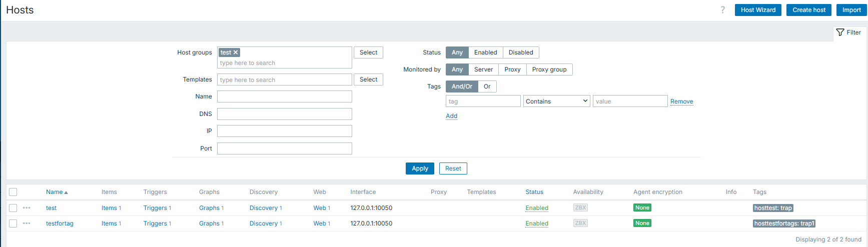The image size is (868, 247).
Task: Click the Create host button
Action: (808, 10)
